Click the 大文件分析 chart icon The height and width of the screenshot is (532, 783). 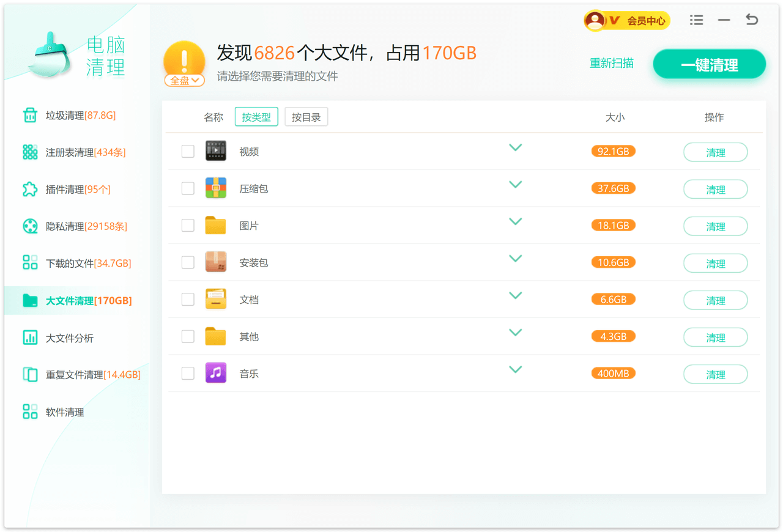coord(30,338)
